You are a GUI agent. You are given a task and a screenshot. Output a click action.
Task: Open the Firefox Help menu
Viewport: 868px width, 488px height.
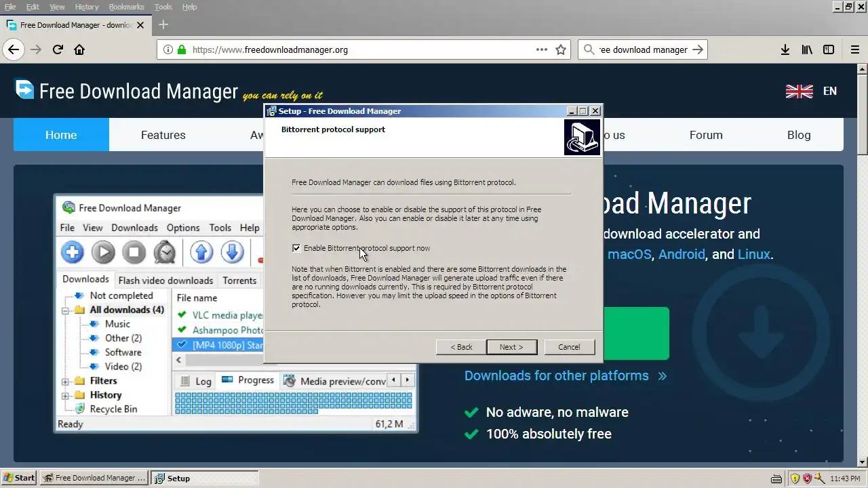(190, 7)
